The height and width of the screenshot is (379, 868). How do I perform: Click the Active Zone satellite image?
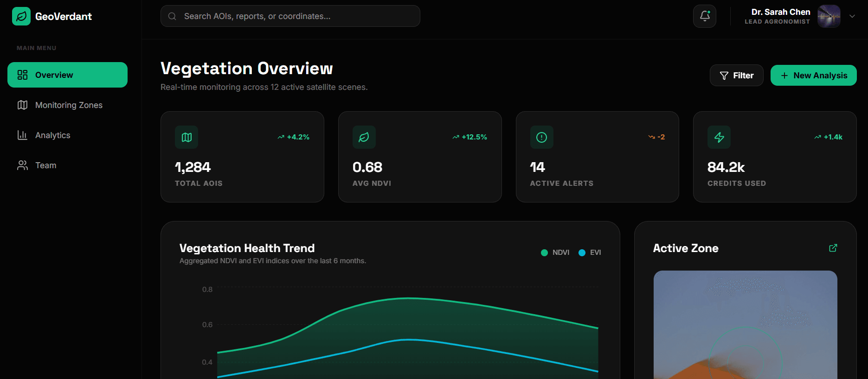point(746,325)
